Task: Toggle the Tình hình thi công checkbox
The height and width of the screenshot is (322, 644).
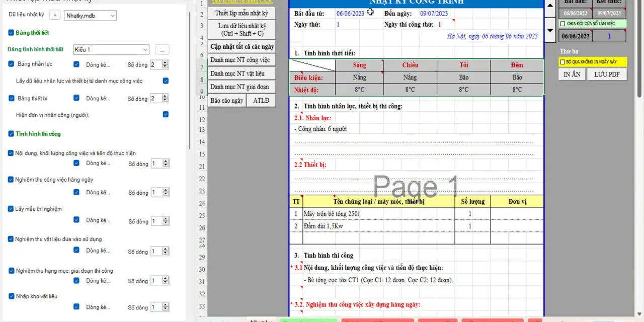Action: click(11, 134)
